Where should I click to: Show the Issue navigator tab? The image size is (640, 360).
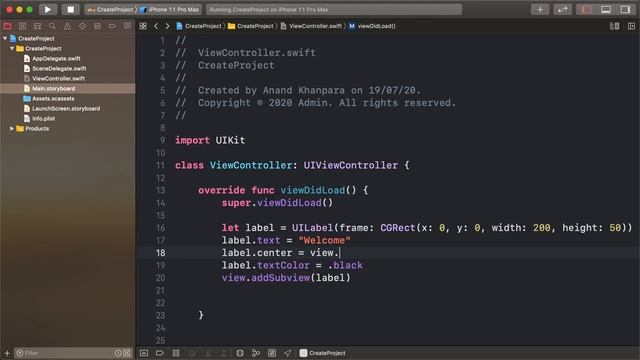[x=67, y=26]
